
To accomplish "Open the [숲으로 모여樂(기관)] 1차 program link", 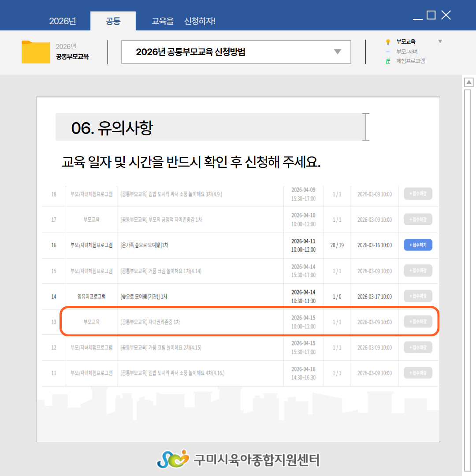I will 144,297.
